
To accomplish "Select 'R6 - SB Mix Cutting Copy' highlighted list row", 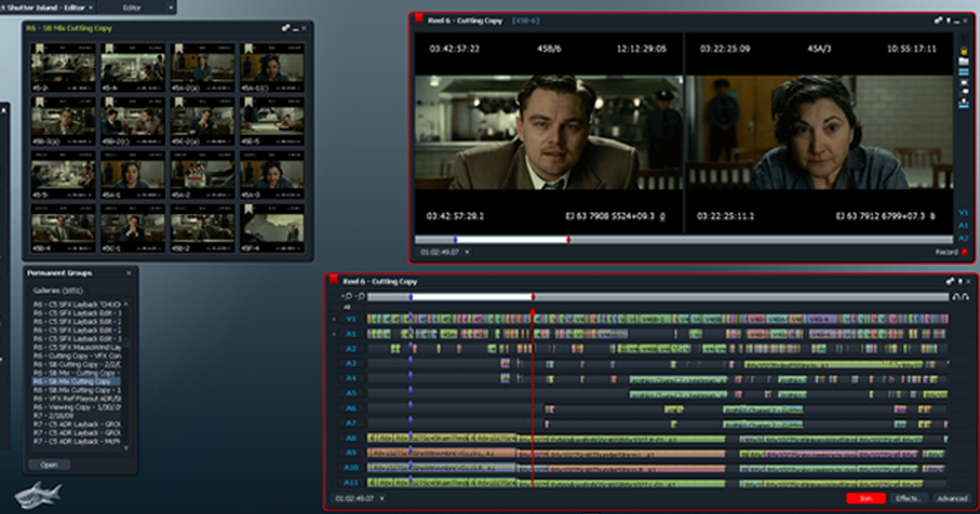I will tap(76, 381).
